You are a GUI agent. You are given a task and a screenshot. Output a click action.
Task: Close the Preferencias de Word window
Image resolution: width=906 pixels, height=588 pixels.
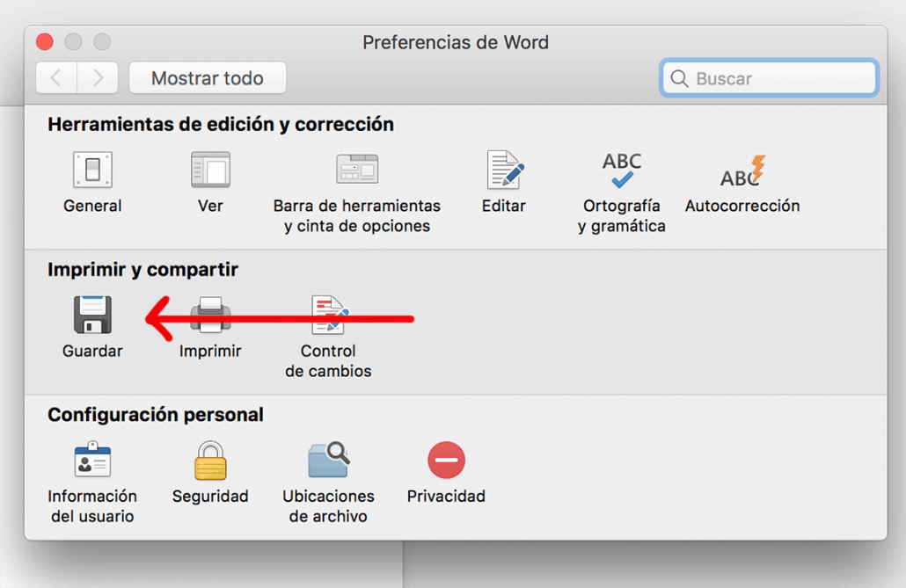pos(45,41)
